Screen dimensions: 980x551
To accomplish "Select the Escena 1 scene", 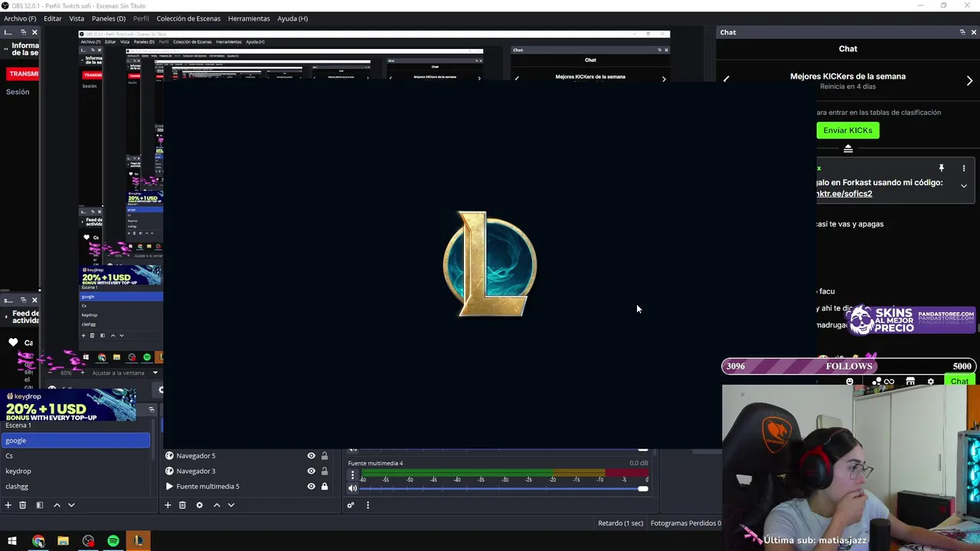I will (75, 425).
